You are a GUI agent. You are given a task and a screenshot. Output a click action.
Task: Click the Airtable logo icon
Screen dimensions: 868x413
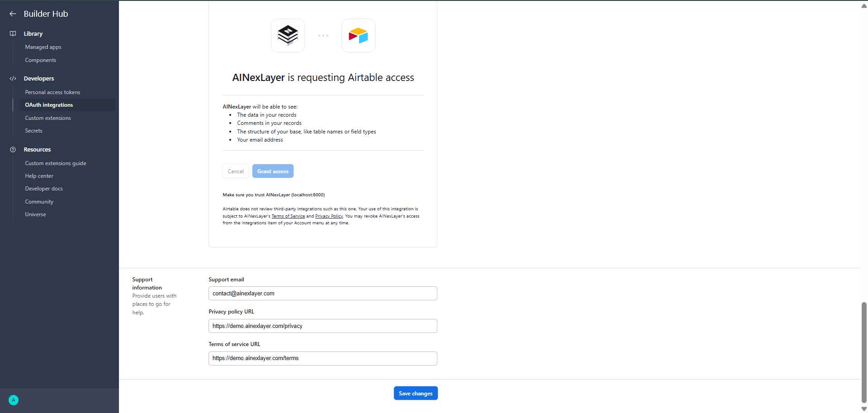(358, 35)
